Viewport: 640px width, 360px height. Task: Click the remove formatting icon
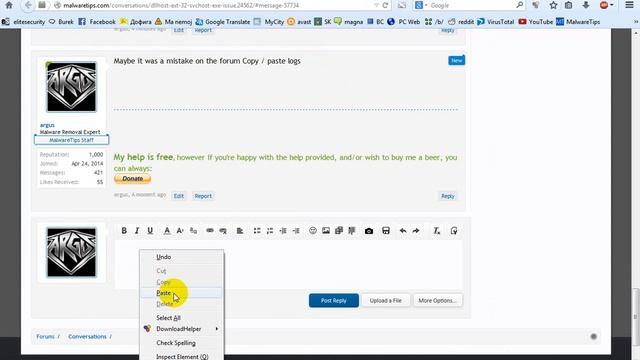[436, 231]
